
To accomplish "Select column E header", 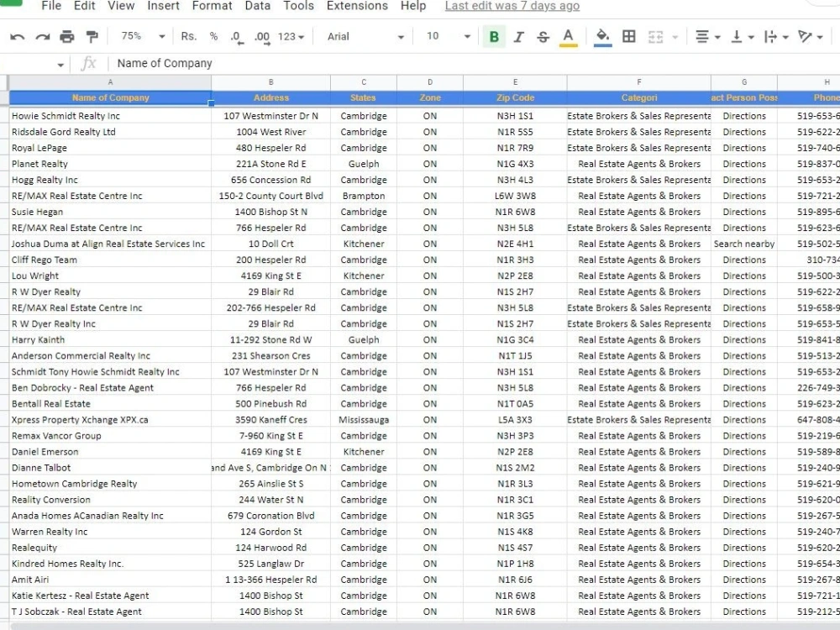I will click(515, 82).
